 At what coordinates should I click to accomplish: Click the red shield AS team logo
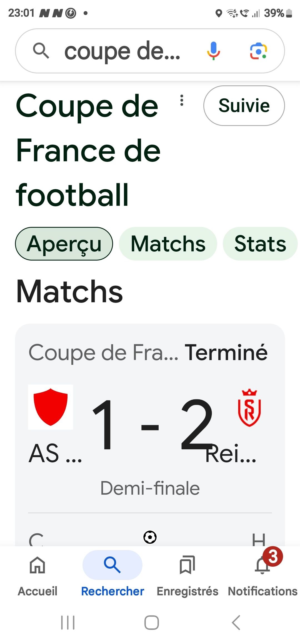coord(51,407)
